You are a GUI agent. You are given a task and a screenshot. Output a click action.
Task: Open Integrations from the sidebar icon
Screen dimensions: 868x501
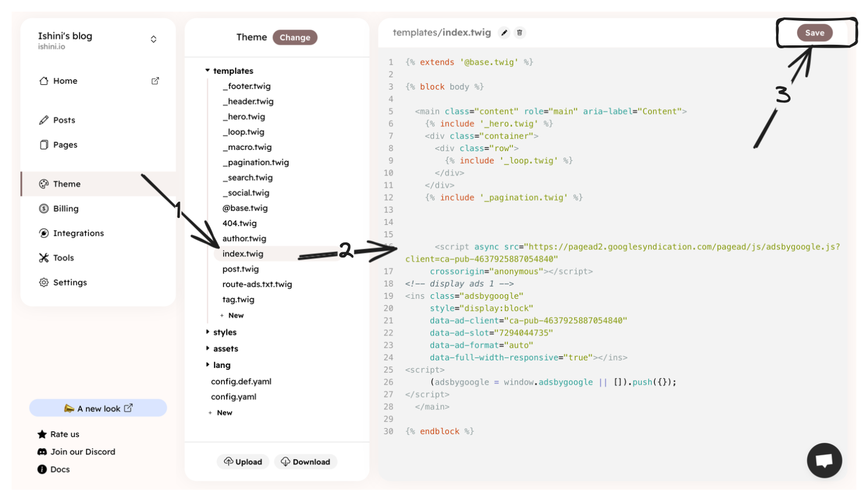[x=43, y=233]
